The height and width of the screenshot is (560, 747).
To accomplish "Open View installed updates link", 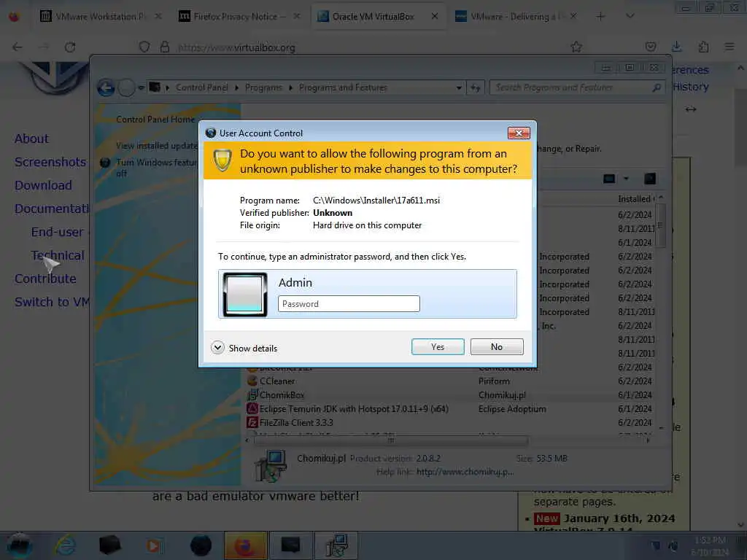I will [x=157, y=146].
